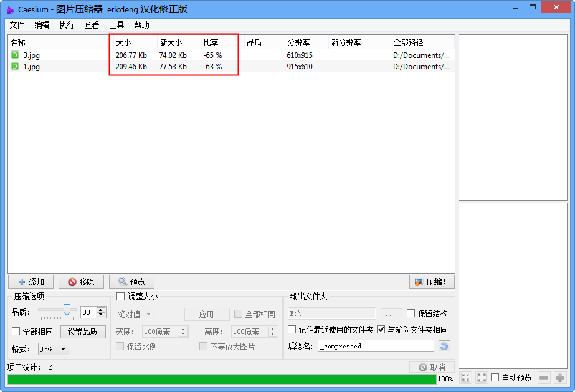Screen dimensions: 575x392
Task: Click the 宽度 spinner arrows
Action: (x=183, y=332)
